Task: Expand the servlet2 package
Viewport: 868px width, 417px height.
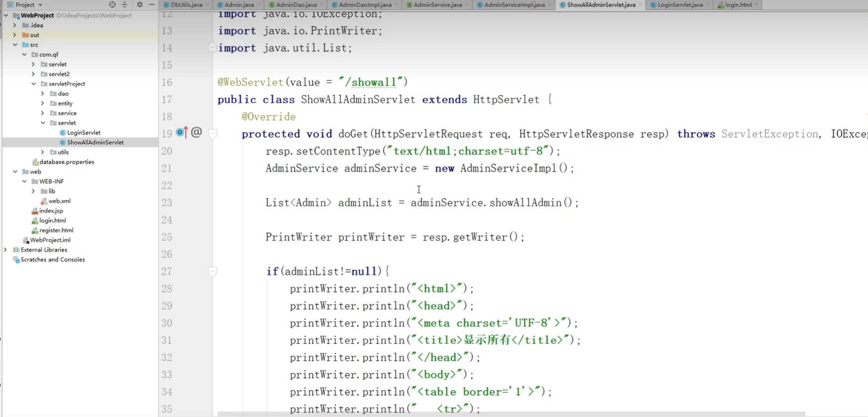Action: [x=34, y=74]
